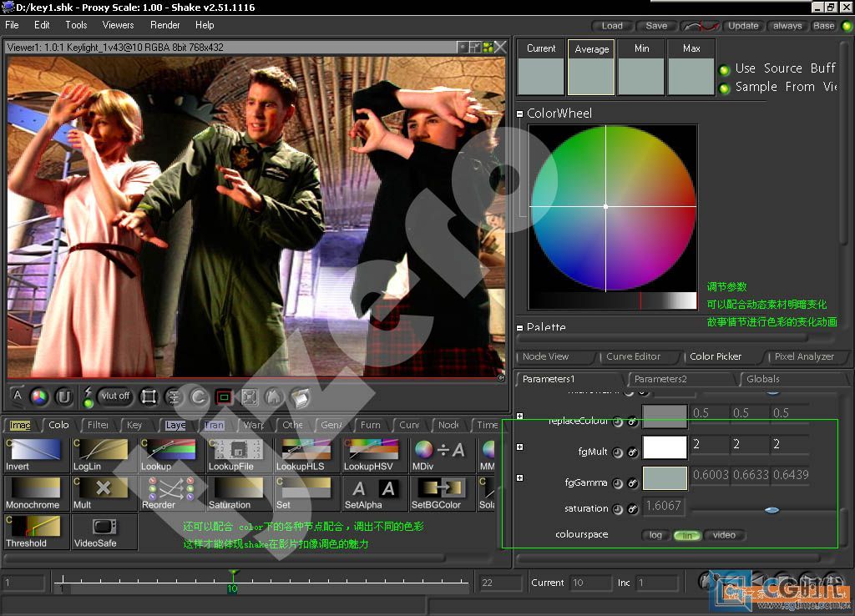This screenshot has width=855, height=616.
Task: Toggle the green light next to Base
Action: [x=847, y=26]
